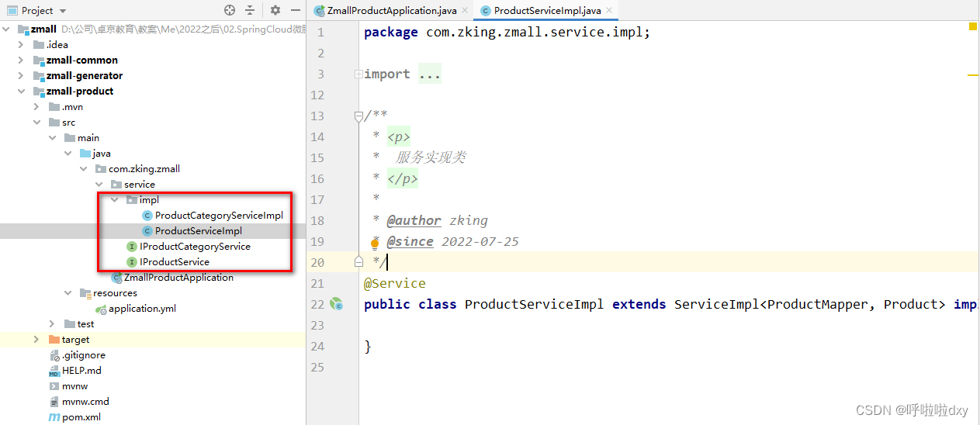Click the ProductCategoryServiceImpl class icon

(147, 216)
